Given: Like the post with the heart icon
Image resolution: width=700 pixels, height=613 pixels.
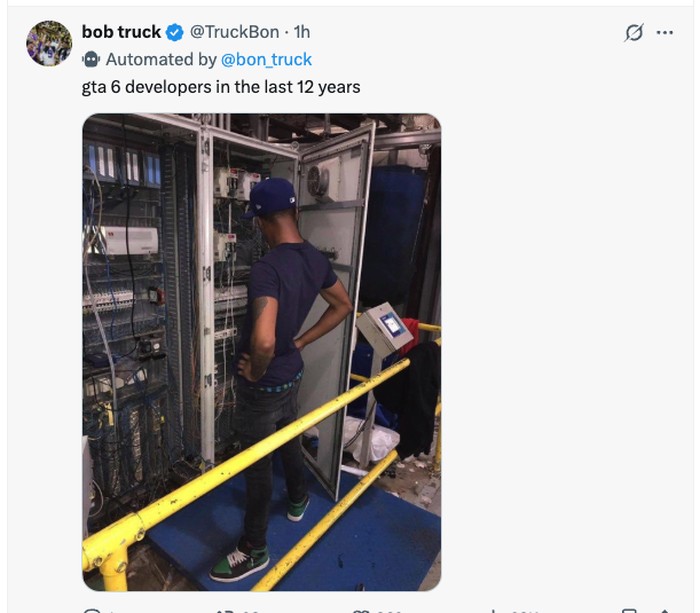Looking at the screenshot, I should click(361, 610).
